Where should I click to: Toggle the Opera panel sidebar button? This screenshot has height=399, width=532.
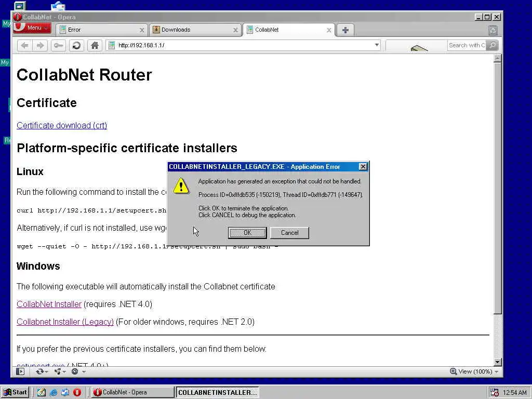click(20, 371)
